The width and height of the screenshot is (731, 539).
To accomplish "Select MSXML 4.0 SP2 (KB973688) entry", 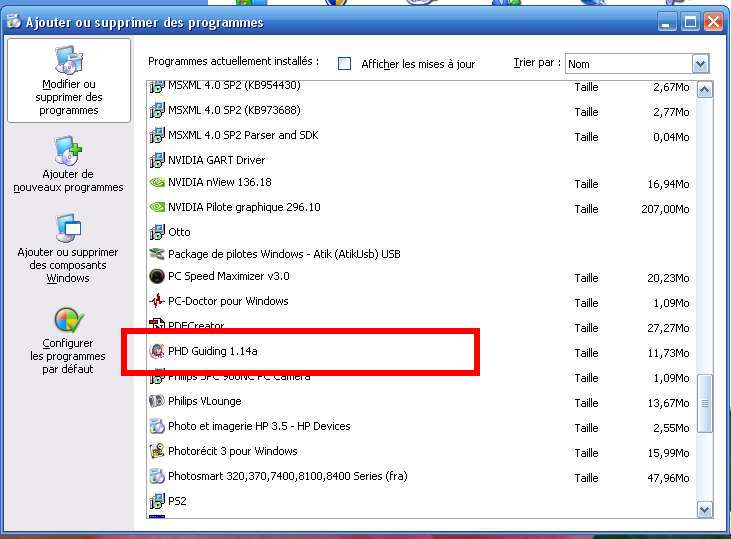I will pos(234,111).
